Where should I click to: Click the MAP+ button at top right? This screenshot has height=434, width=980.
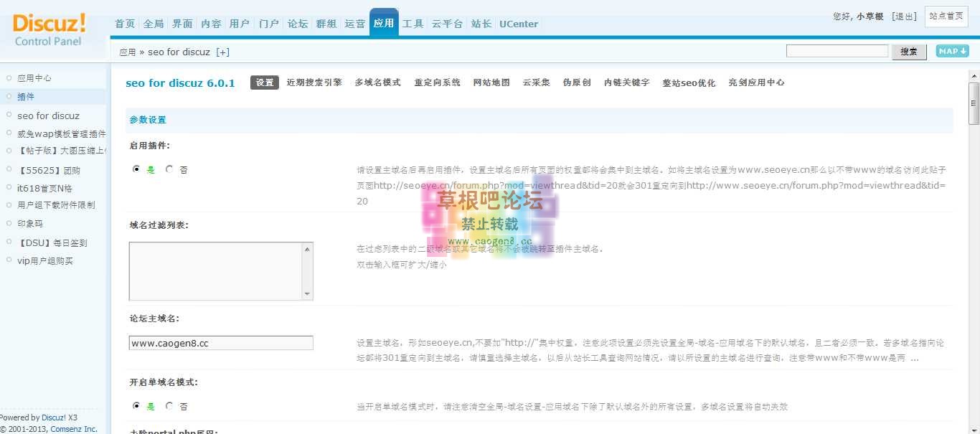point(951,51)
